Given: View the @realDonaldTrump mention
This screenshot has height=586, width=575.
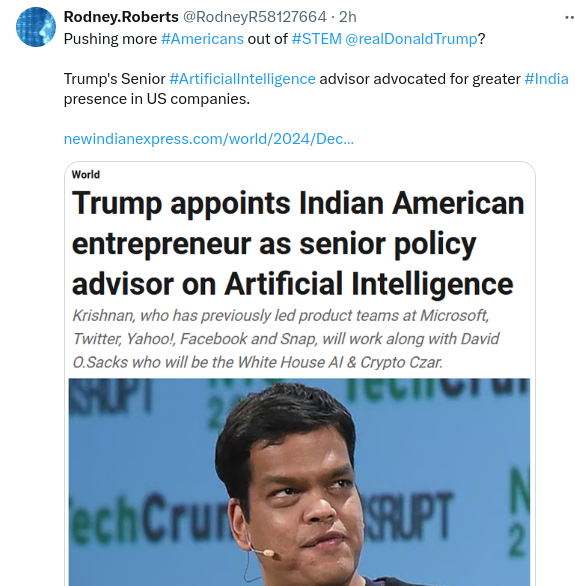Looking at the screenshot, I should click(411, 38).
